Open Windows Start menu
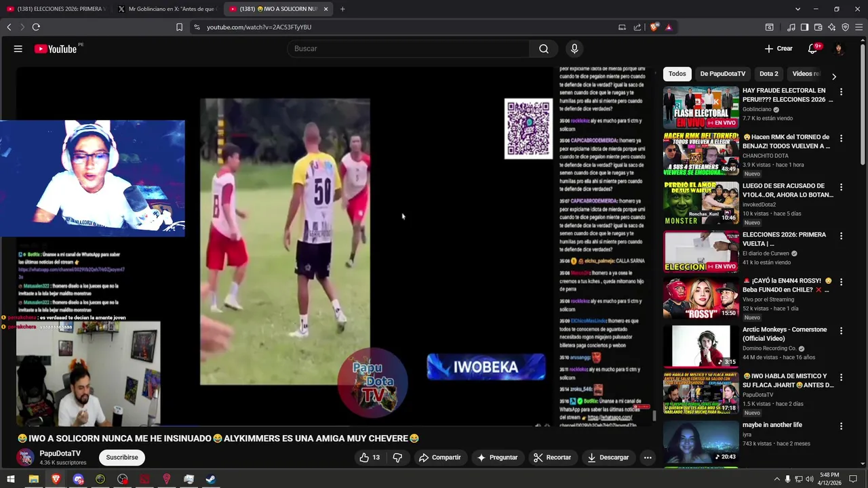Viewport: 868px width, 488px height. [x=11, y=479]
